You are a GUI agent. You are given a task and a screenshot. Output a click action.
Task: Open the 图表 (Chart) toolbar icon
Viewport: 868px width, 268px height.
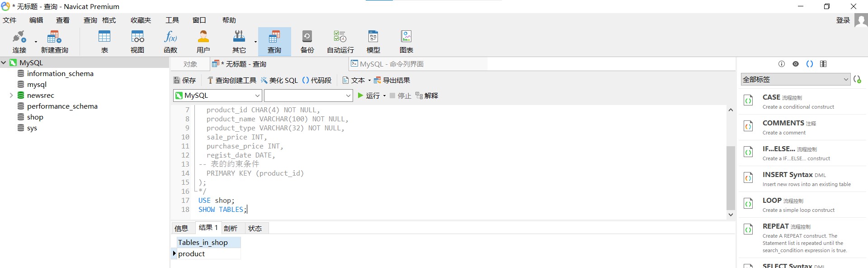[406, 42]
